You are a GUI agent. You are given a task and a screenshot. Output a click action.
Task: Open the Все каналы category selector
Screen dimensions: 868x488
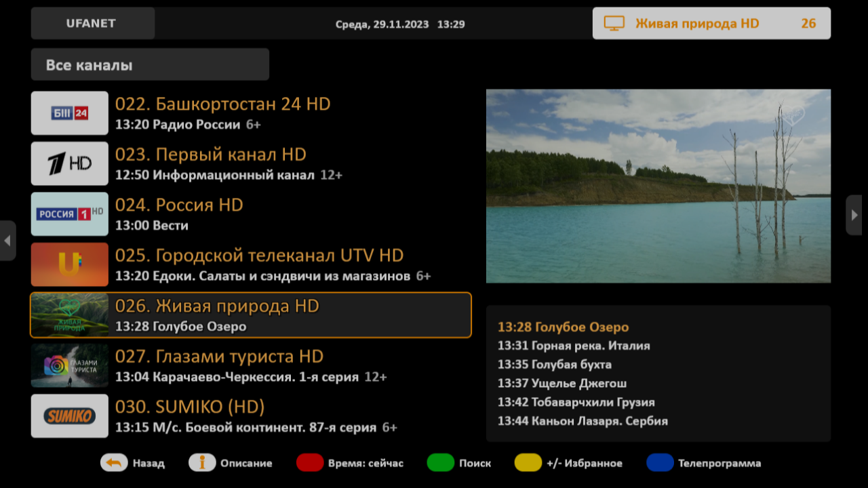coord(150,65)
